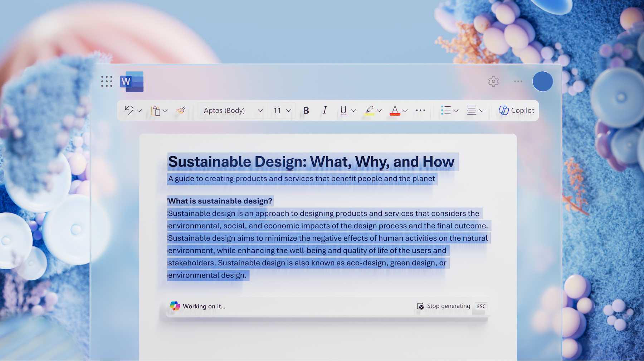Click the Undo arrow icon

point(129,110)
